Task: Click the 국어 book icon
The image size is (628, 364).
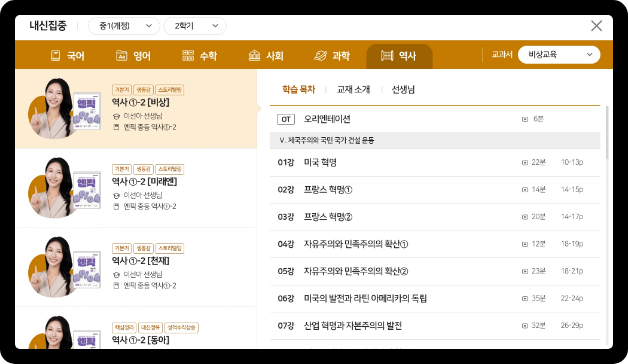Action: [x=55, y=55]
